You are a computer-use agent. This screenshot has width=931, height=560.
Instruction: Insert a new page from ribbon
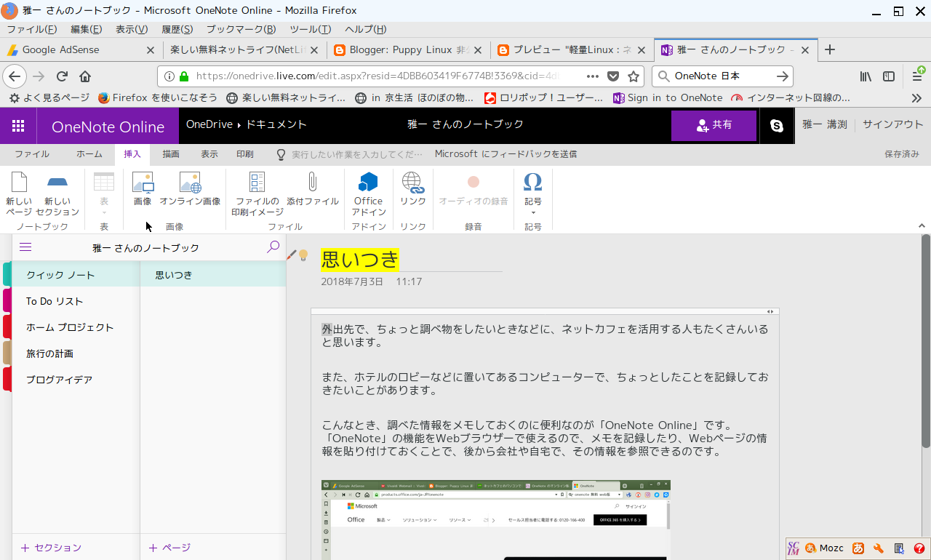coord(19,194)
